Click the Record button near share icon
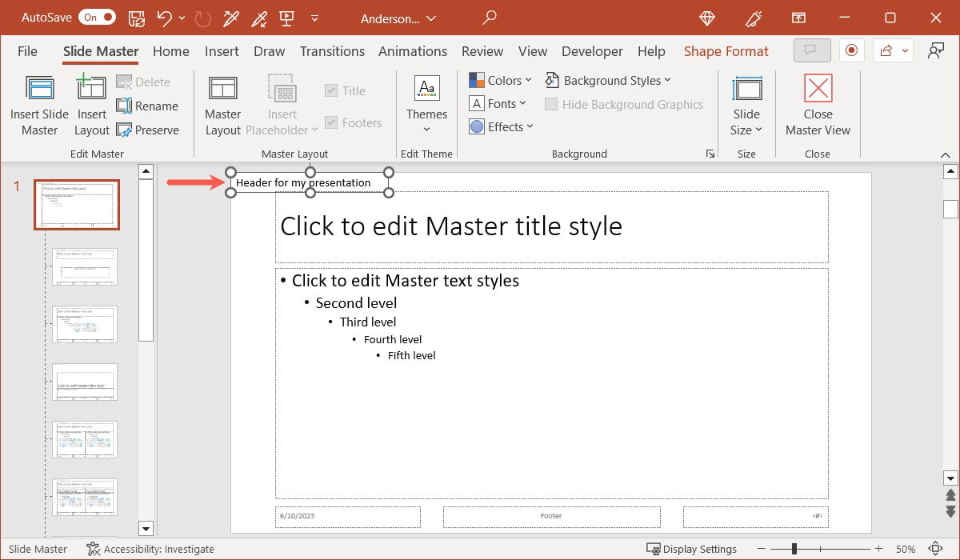The image size is (960, 560). (x=851, y=50)
